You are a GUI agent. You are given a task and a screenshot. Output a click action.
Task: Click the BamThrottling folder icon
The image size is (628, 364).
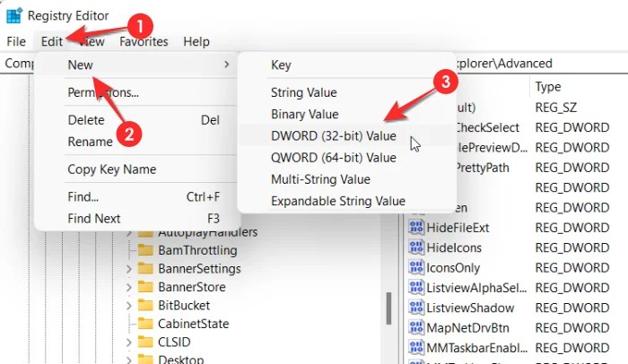(x=146, y=250)
